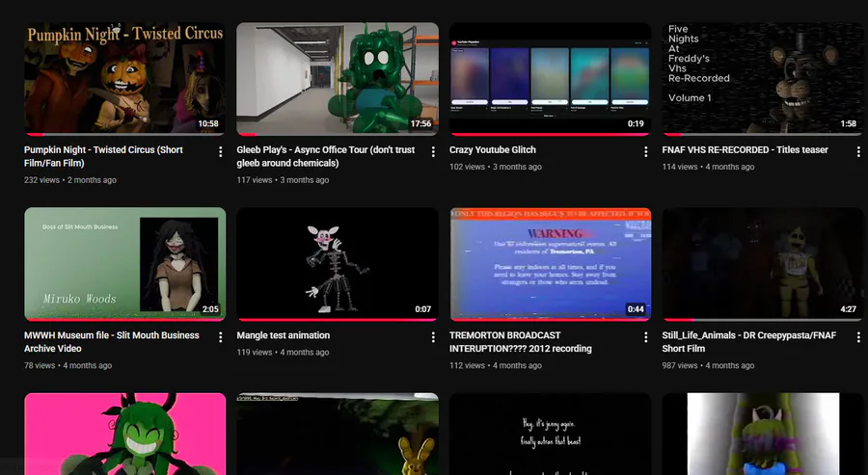Open Gleeb Play's Async Office Tour thumbnail

[338, 78]
